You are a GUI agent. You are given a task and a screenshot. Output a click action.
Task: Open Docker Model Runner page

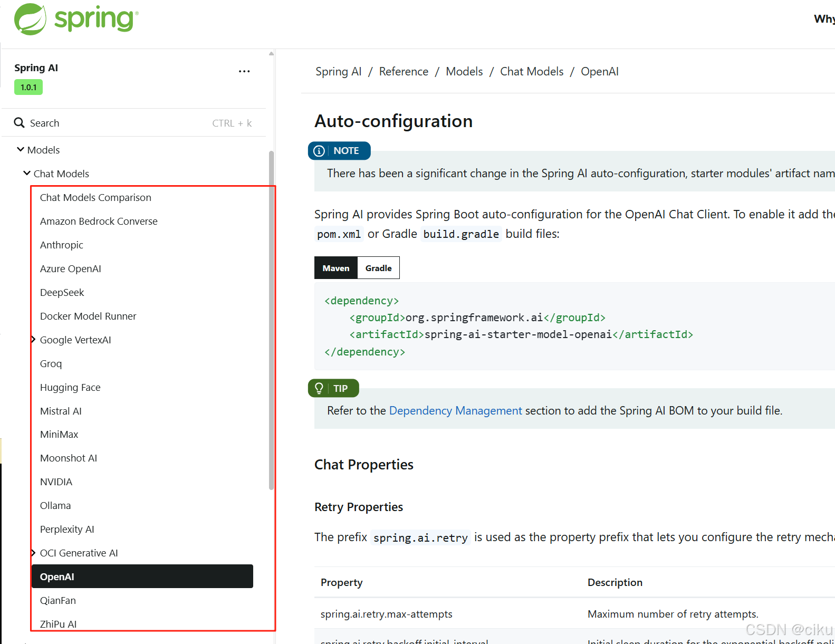[x=88, y=316]
